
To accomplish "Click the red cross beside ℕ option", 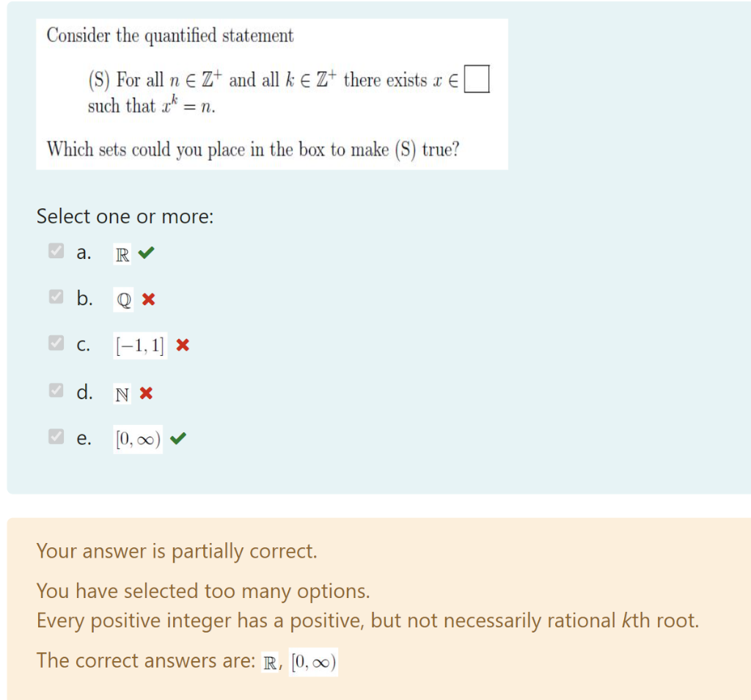I will pos(146,392).
